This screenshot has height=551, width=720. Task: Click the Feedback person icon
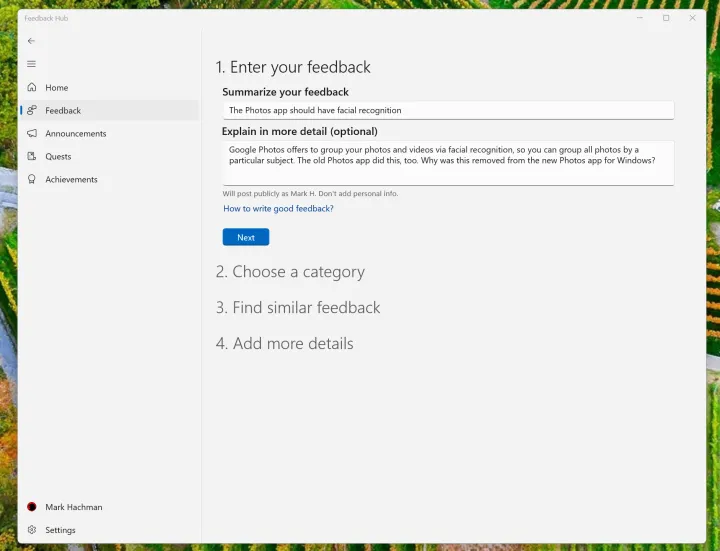tap(32, 111)
